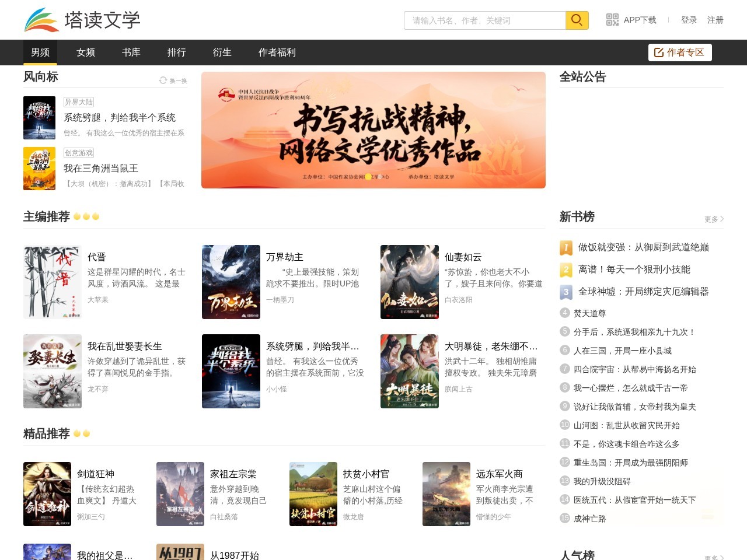Open the 家祖左宗棠 book cover
The width and height of the screenshot is (747, 560).
point(180,494)
